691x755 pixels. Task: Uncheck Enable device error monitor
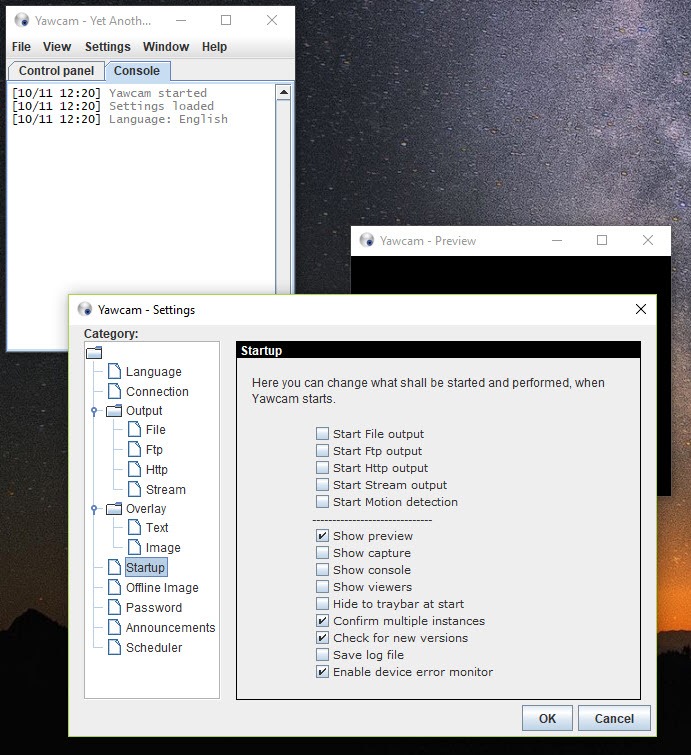click(322, 672)
